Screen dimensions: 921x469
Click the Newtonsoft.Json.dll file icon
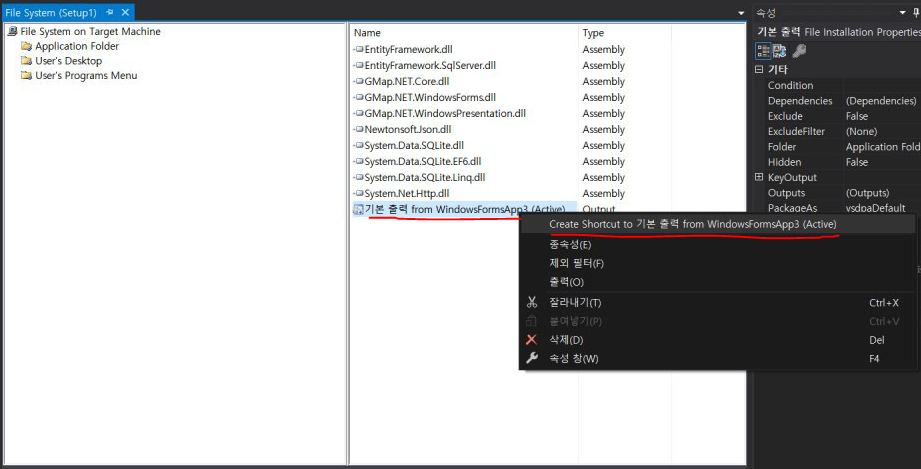(358, 129)
